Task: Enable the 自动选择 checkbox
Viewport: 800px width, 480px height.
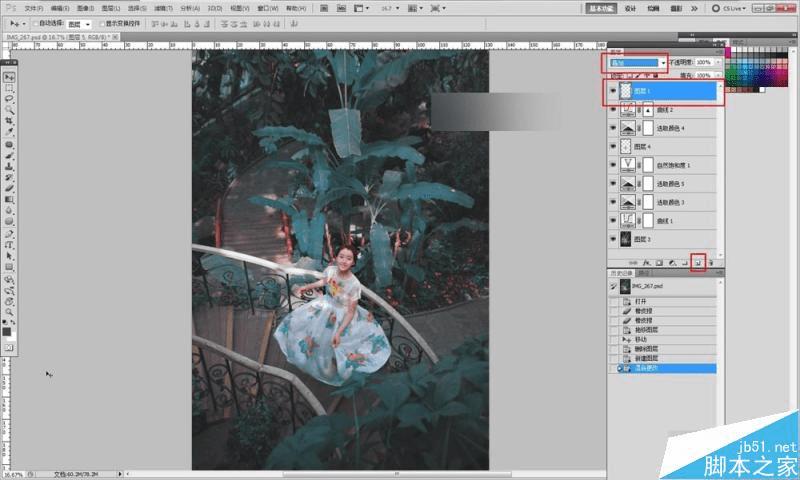Action: 37,23
